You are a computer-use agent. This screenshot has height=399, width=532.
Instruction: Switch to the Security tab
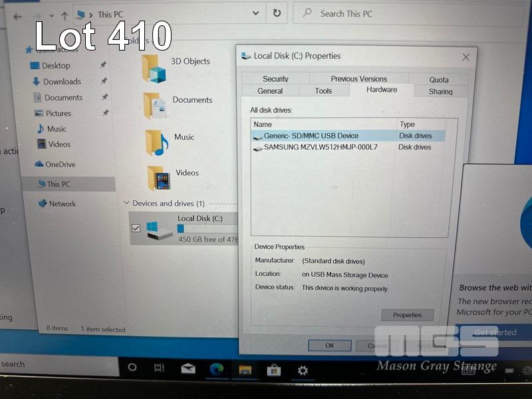(275, 79)
